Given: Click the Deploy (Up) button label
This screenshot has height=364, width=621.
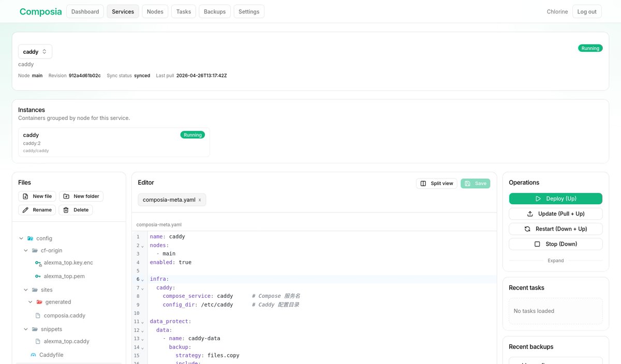Looking at the screenshot, I should click(x=561, y=199).
